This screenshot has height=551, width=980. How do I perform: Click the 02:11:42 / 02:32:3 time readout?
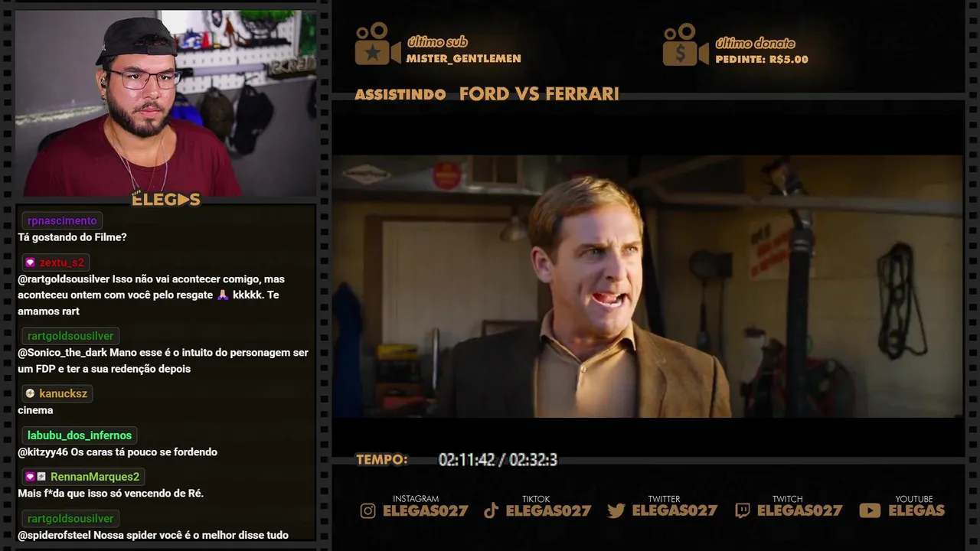pos(498,460)
